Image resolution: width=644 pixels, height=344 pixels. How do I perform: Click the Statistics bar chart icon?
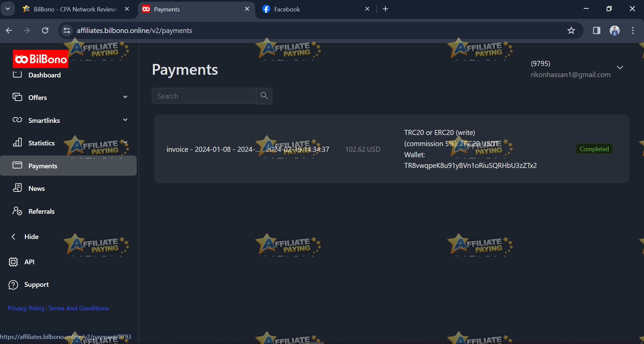[17, 143]
